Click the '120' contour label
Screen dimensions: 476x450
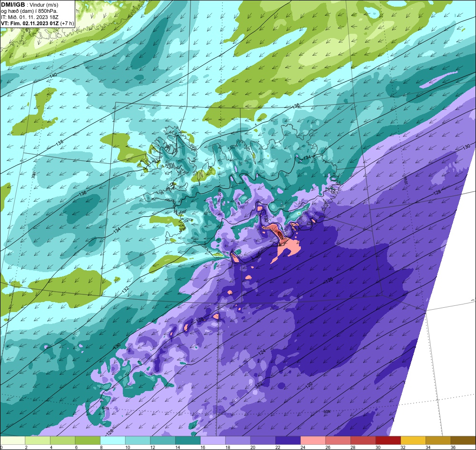(x=309, y=385)
